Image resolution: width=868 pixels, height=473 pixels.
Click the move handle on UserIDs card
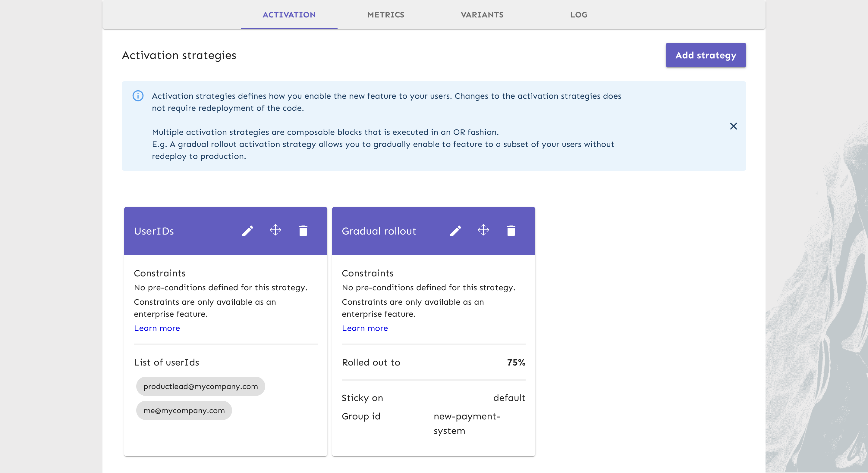pyautogui.click(x=275, y=230)
